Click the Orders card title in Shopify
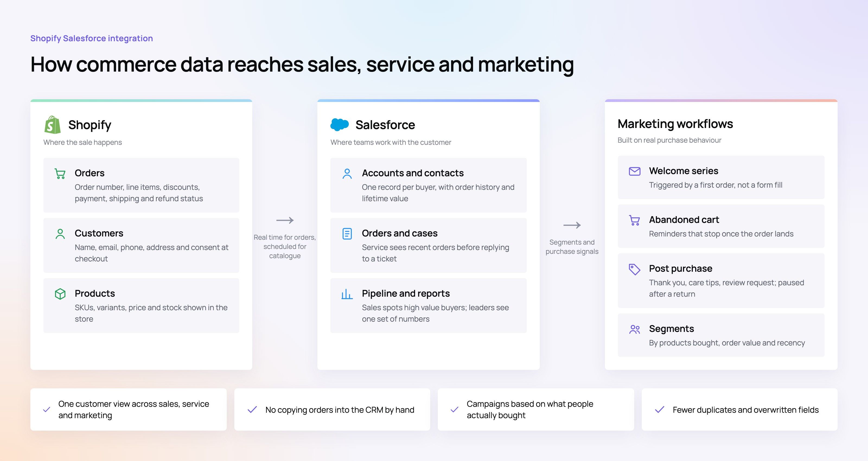The width and height of the screenshot is (868, 461). [90, 173]
